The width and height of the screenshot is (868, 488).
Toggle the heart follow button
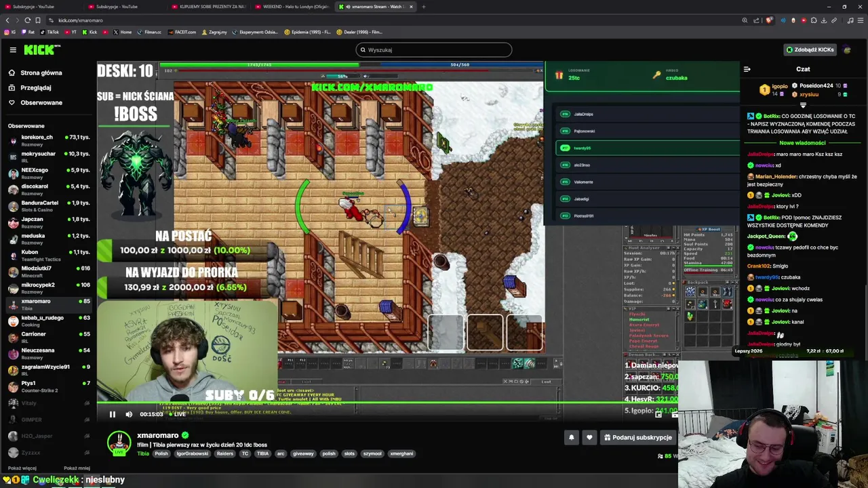click(x=589, y=437)
